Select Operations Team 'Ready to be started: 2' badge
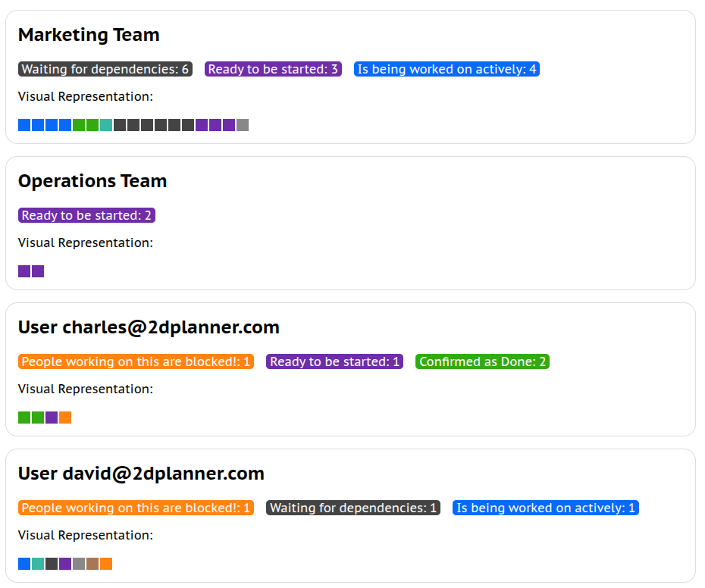The width and height of the screenshot is (705, 588). pyautogui.click(x=86, y=216)
